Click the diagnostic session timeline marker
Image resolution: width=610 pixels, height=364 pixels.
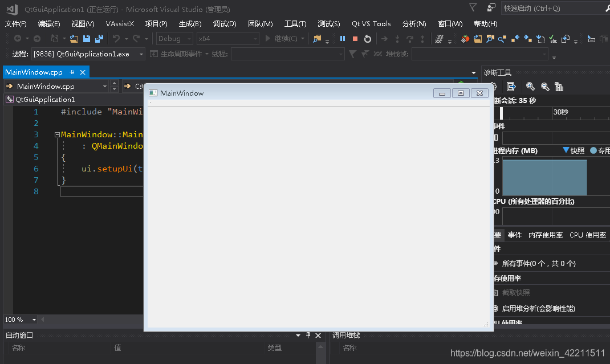coord(501,113)
